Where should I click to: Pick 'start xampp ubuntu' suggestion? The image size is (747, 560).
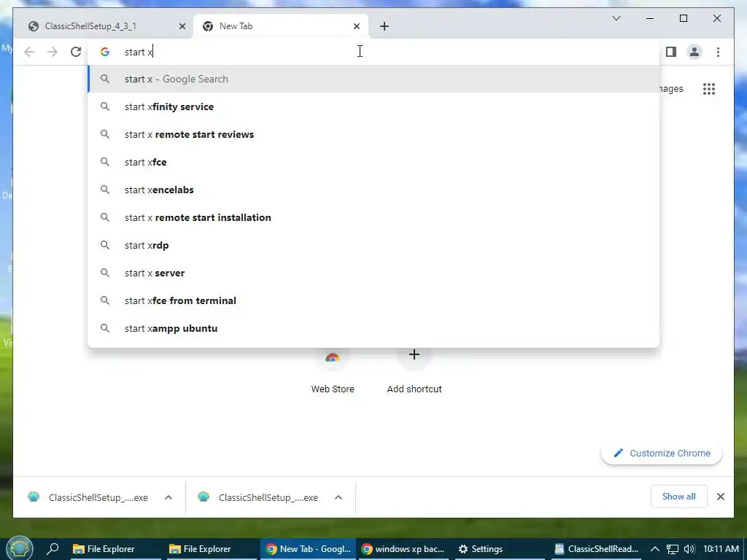(x=373, y=328)
